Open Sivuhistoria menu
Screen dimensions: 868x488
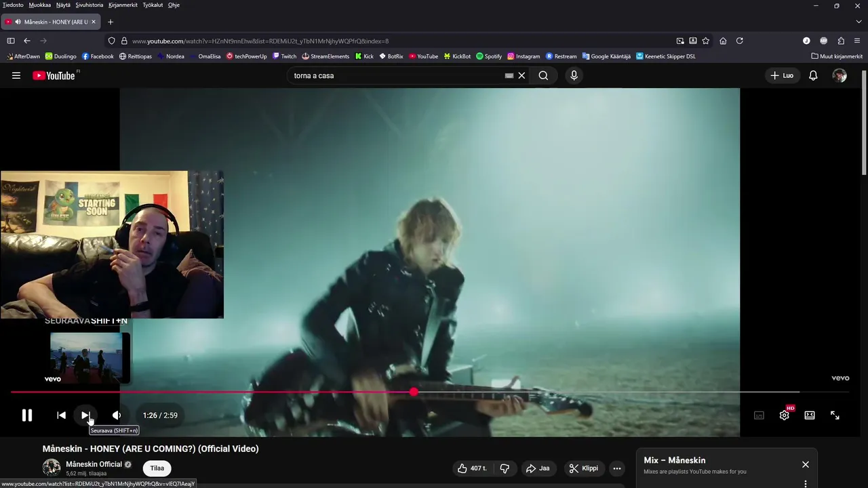pyautogui.click(x=90, y=5)
